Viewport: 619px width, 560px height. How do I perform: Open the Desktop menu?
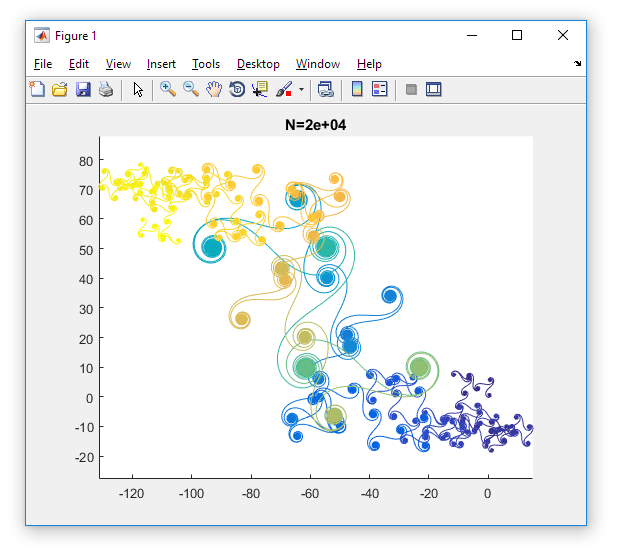[x=258, y=64]
